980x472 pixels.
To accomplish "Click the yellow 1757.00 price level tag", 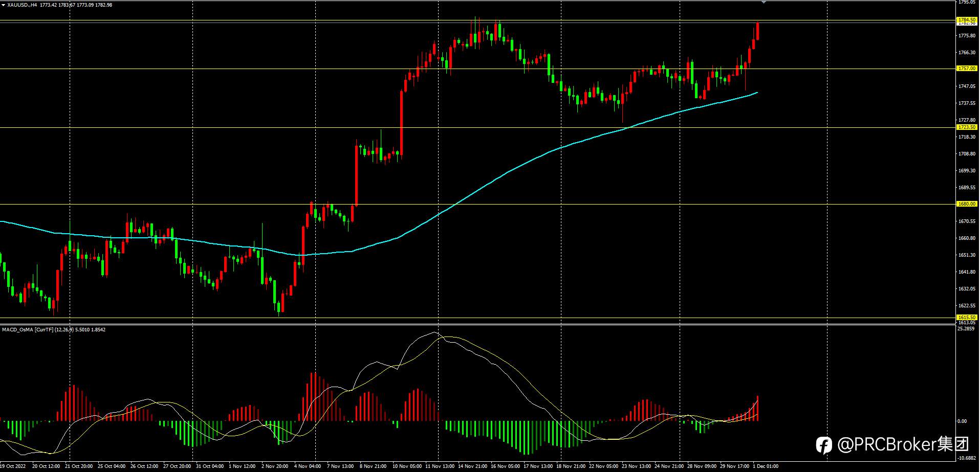I will tap(967, 69).
